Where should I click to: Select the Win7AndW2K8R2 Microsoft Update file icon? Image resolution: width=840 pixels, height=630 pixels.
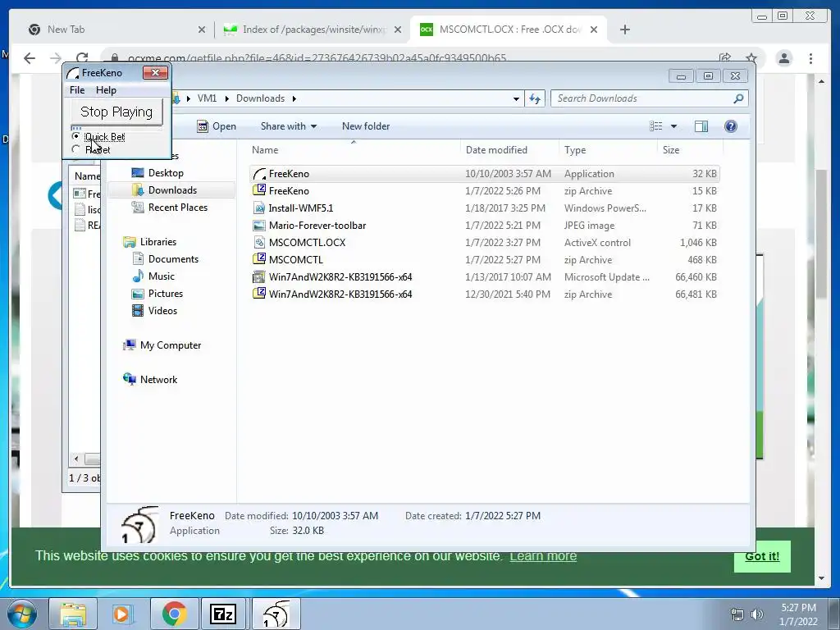pos(259,277)
